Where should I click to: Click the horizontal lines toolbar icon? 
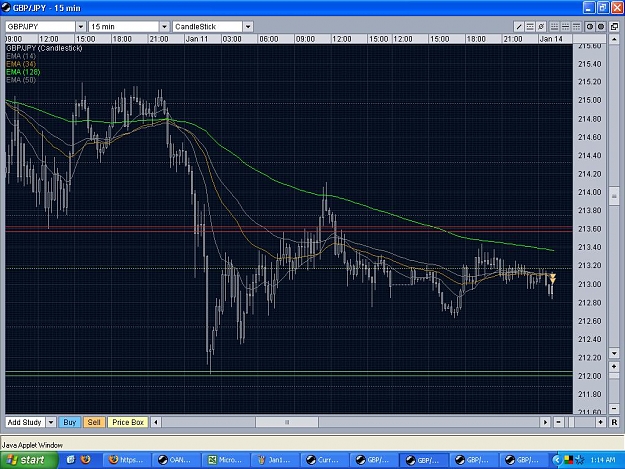coord(530,27)
